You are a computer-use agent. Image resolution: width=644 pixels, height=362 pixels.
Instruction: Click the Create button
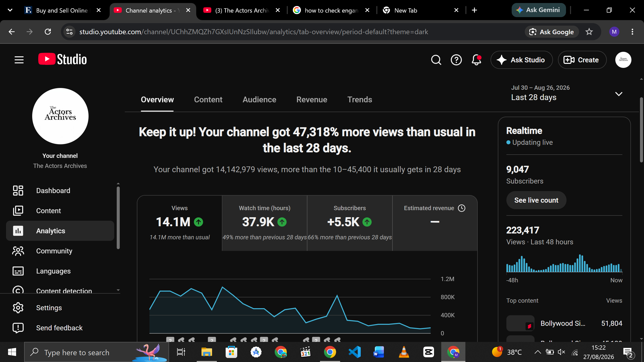pyautogui.click(x=582, y=60)
